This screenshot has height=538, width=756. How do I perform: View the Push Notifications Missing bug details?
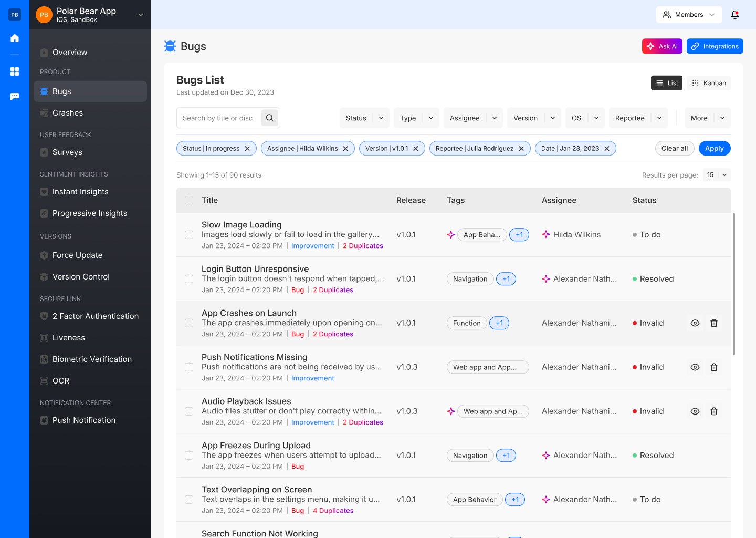(695, 367)
